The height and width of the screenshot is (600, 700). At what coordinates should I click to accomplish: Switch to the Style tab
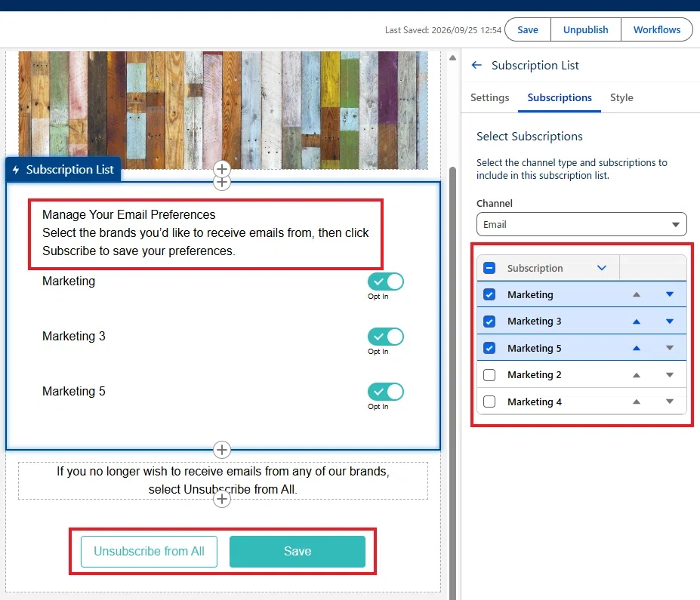coord(621,97)
